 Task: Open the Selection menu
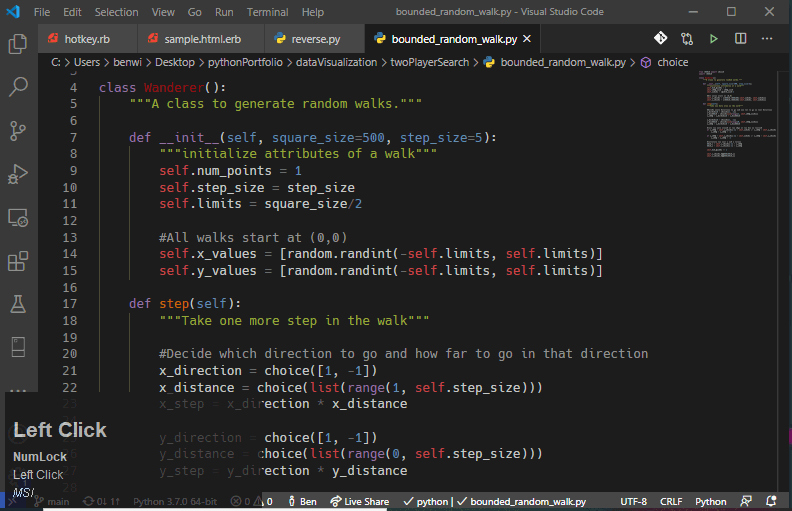point(116,12)
